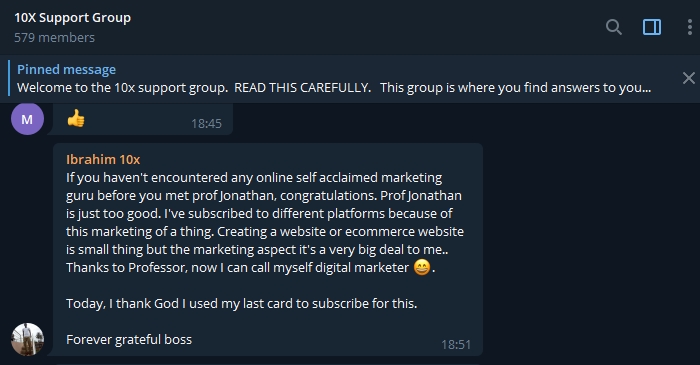The image size is (700, 365).
Task: Click the blue vertical pinned message indicator bar
Action: (x=9, y=78)
